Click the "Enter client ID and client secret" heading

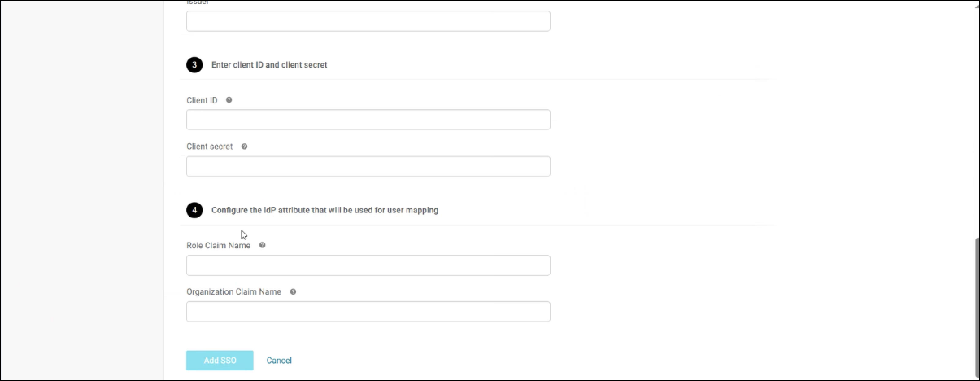[x=269, y=64]
